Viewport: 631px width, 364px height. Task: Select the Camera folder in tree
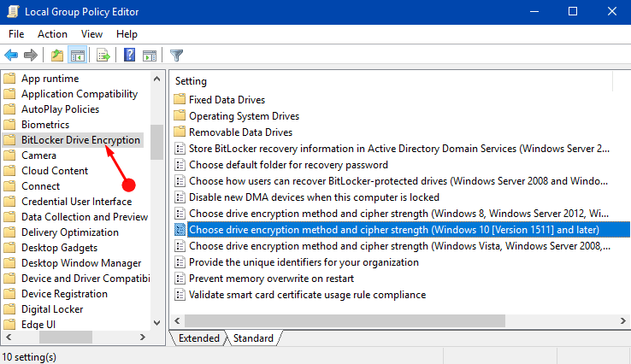point(38,156)
